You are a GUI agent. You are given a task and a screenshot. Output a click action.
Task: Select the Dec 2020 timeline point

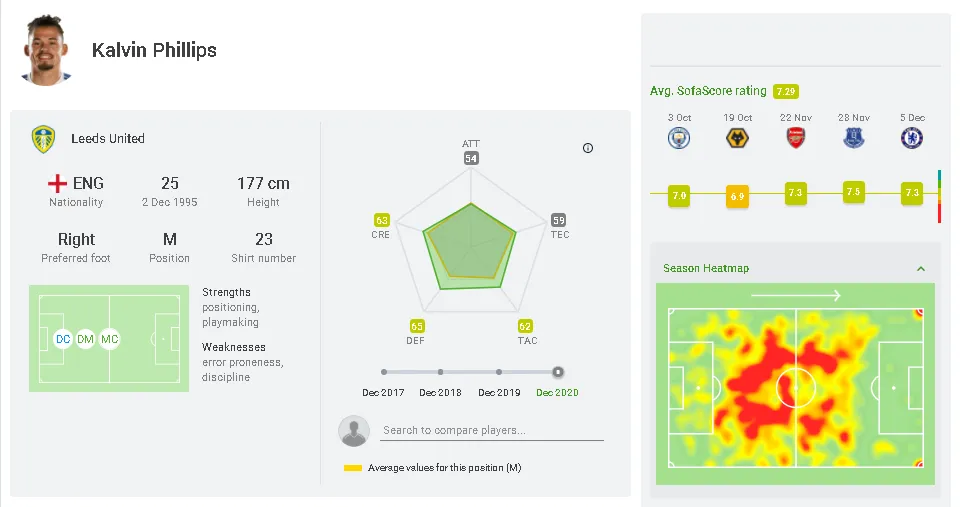coord(558,371)
